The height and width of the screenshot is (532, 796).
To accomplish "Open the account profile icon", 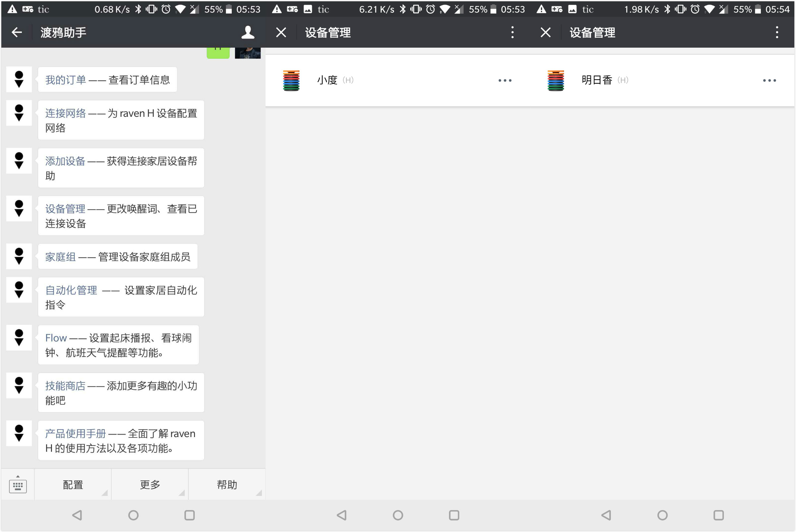I will click(248, 32).
